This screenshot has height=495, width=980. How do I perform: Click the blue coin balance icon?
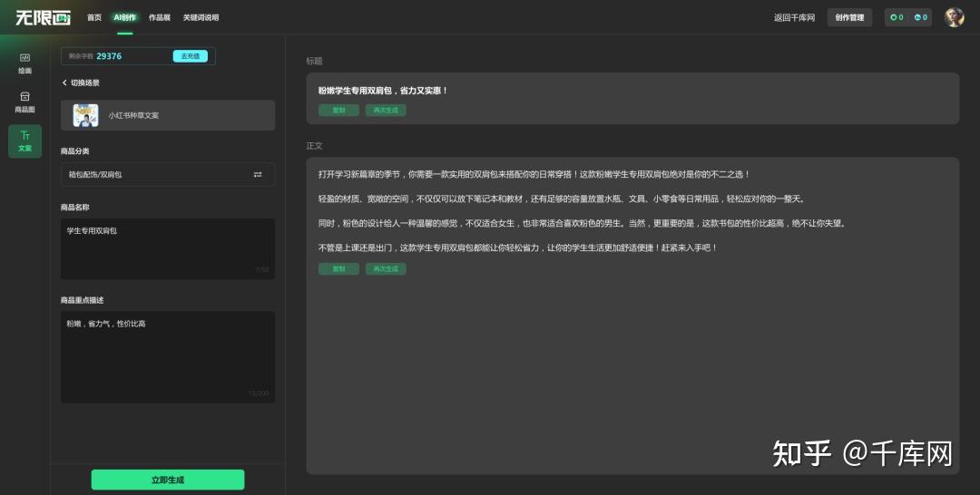point(916,17)
